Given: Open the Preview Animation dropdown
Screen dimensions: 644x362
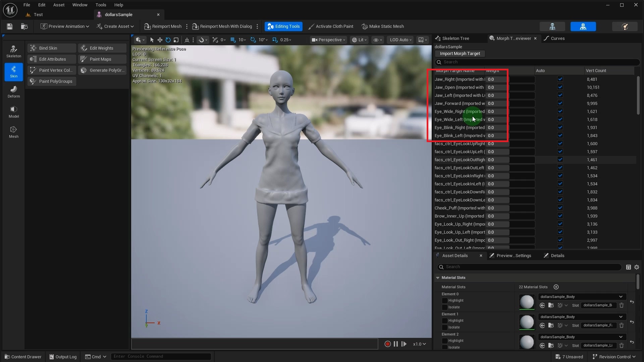Looking at the screenshot, I should [x=64, y=26].
